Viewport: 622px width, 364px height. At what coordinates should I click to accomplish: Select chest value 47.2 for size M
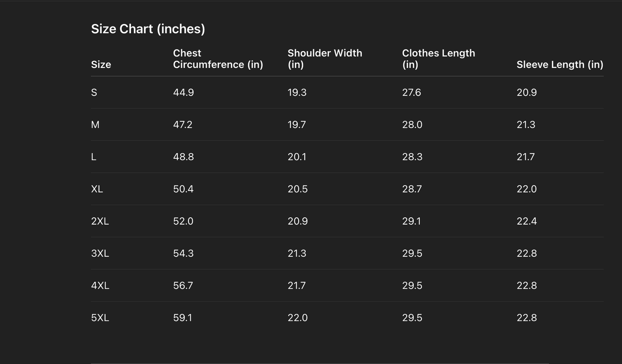[x=183, y=125]
